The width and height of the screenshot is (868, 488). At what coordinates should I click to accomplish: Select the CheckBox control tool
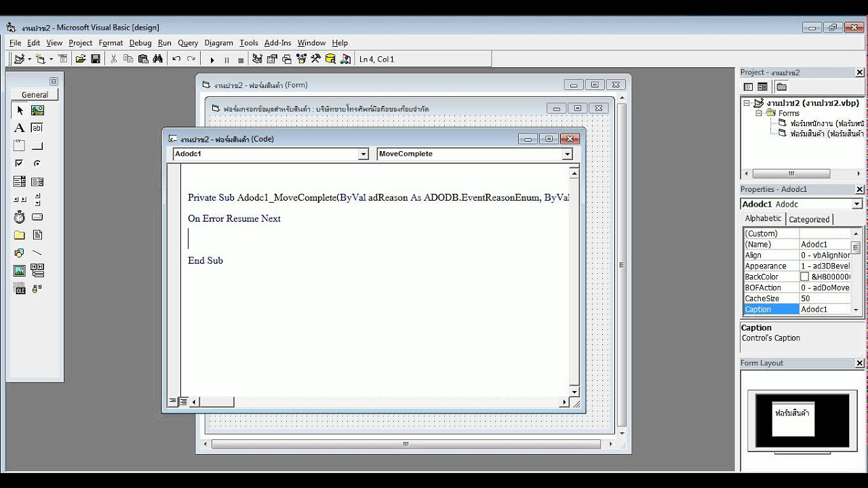pyautogui.click(x=19, y=163)
